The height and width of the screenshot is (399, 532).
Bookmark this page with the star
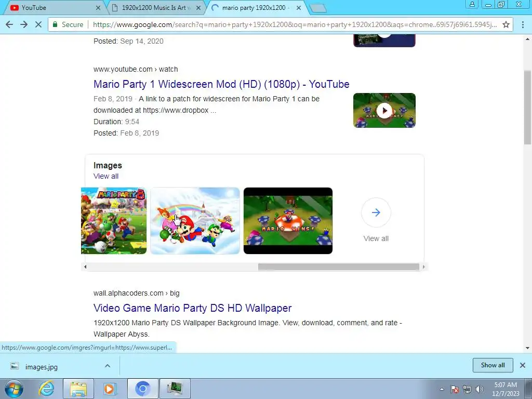point(506,24)
